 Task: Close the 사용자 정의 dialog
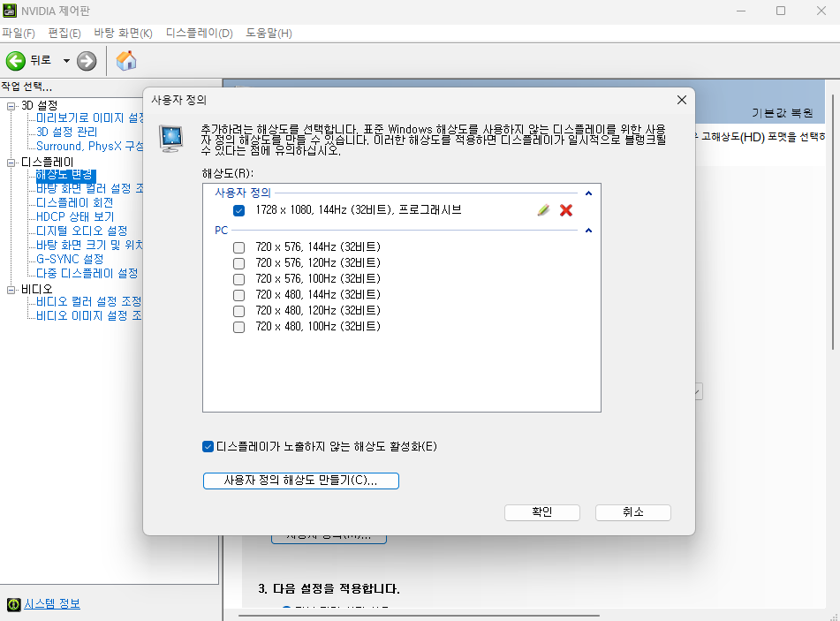point(681,100)
